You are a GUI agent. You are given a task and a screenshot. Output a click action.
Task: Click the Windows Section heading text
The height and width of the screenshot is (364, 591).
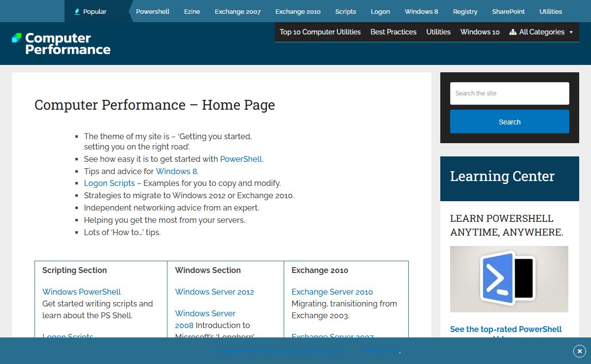click(208, 270)
